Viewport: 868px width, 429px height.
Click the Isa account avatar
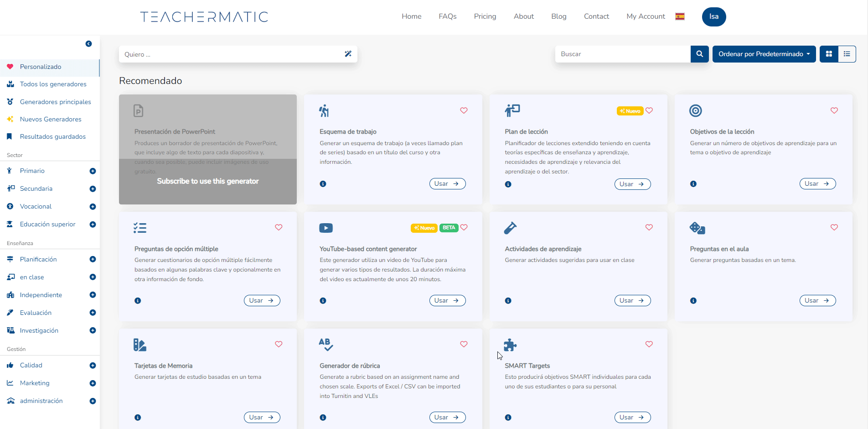(713, 16)
